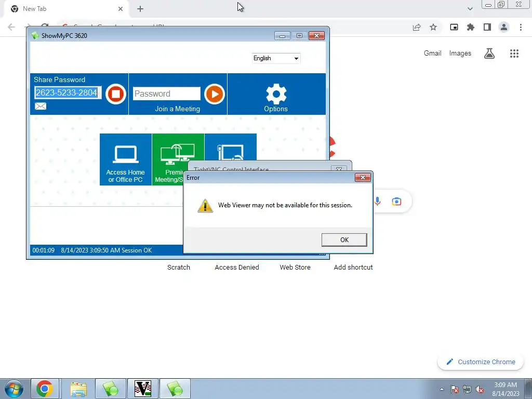Email the share password via envelope icon

41,107
